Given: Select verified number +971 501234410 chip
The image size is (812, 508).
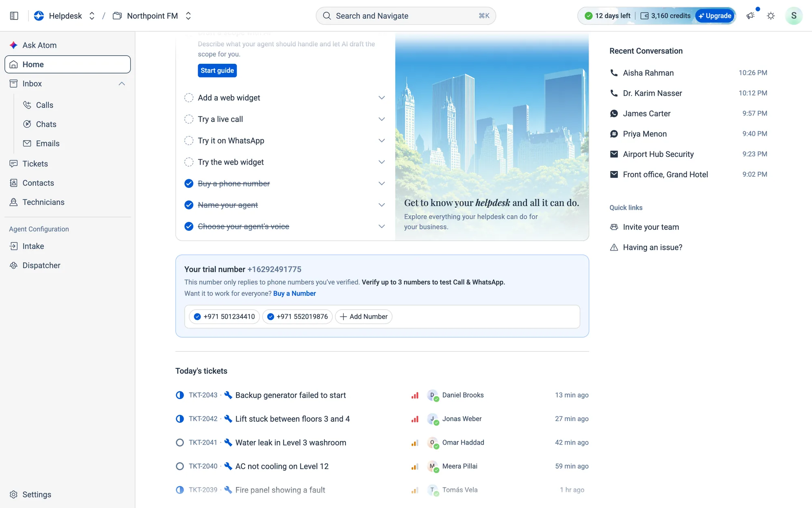Looking at the screenshot, I should point(224,317).
